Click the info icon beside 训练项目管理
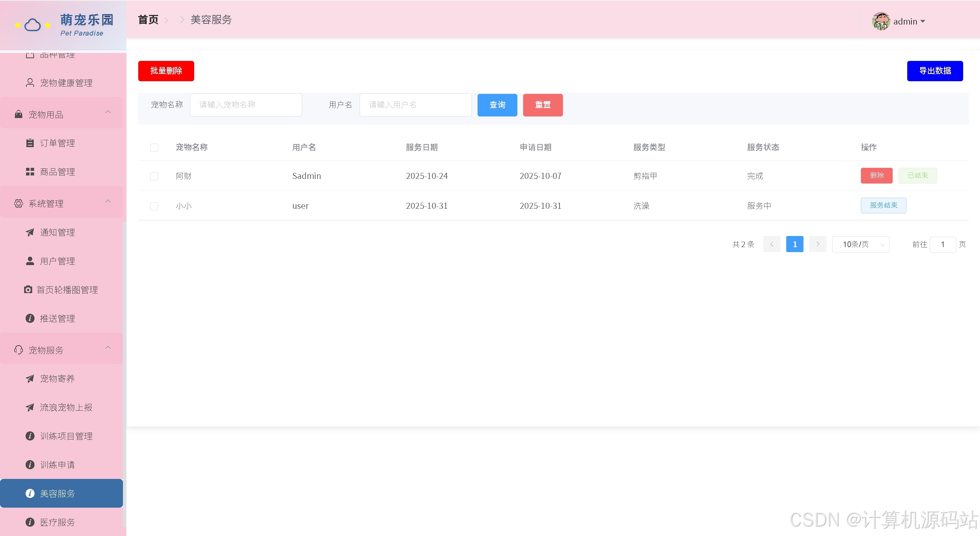980x536 pixels. point(30,436)
